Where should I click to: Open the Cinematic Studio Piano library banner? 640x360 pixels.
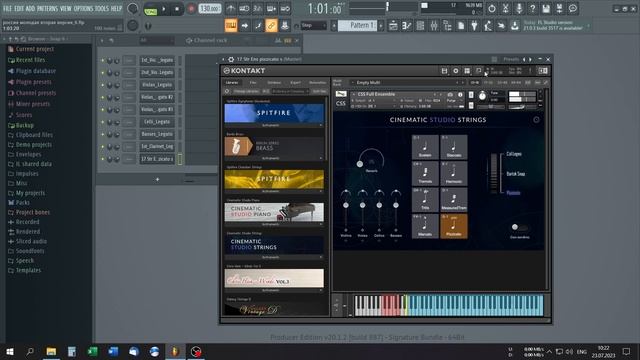274,212
